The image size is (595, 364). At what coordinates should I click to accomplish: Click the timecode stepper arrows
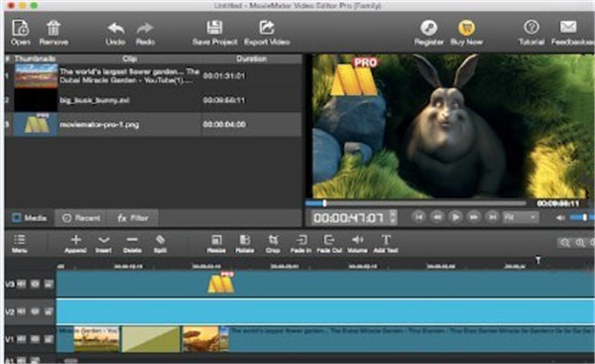point(393,217)
